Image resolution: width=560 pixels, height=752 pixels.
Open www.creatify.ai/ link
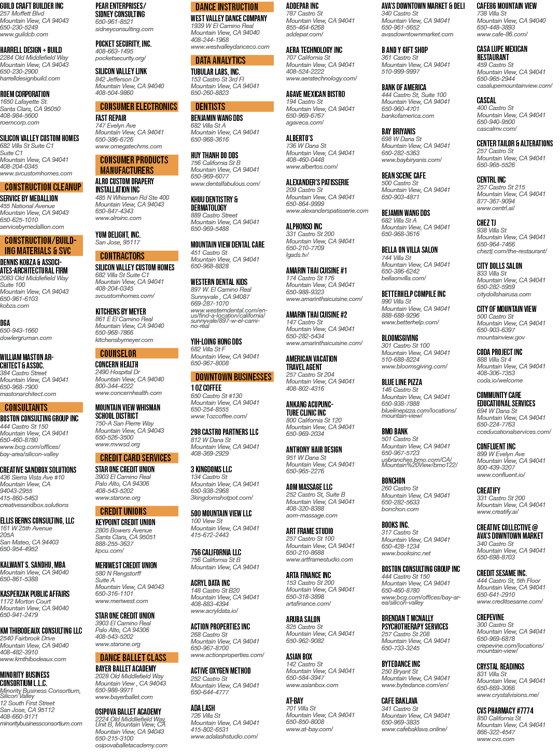coord(498,512)
